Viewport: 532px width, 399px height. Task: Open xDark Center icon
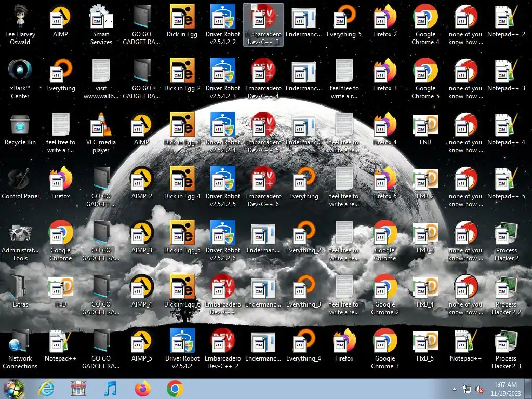point(20,79)
